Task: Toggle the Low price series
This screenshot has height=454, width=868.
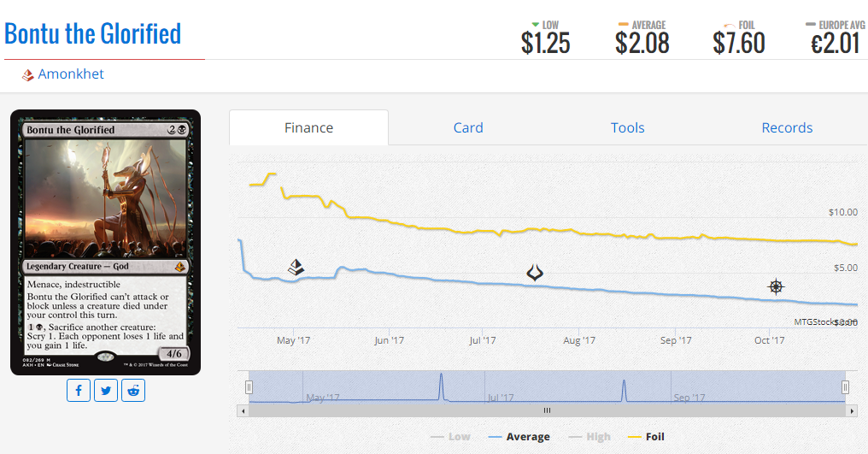Action: coord(450,437)
